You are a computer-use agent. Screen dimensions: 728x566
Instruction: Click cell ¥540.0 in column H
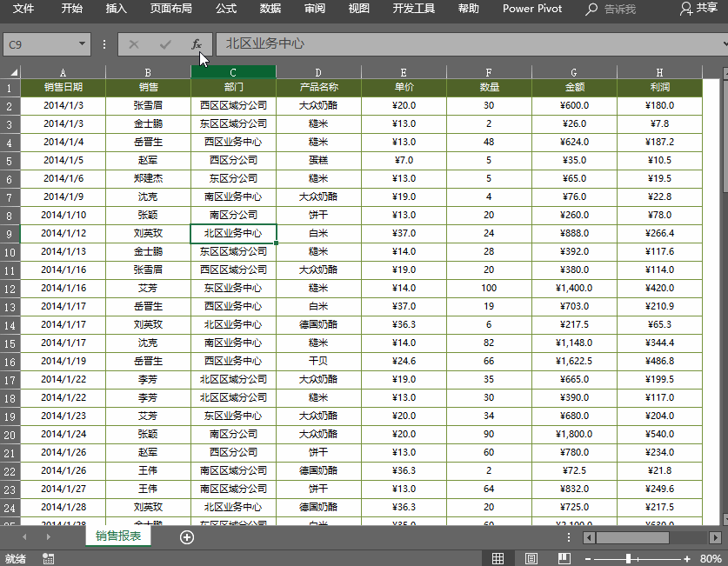pos(659,434)
